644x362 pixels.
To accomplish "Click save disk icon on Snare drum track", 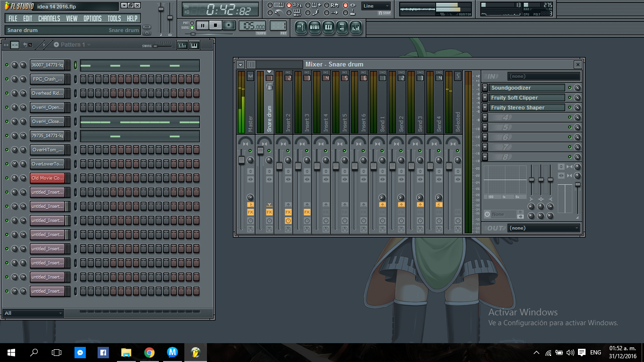I will tap(269, 229).
